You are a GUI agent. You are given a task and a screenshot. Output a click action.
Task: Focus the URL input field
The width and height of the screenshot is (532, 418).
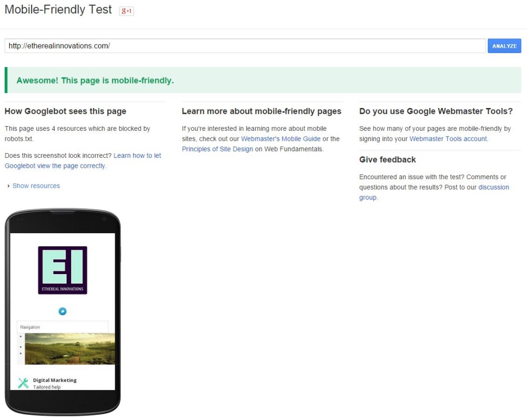[244, 46]
